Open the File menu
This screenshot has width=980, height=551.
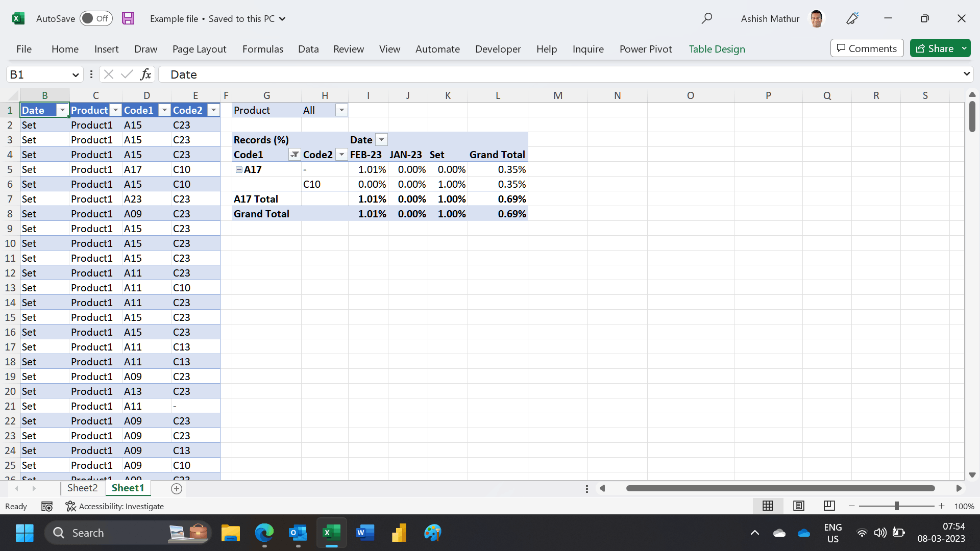click(24, 49)
